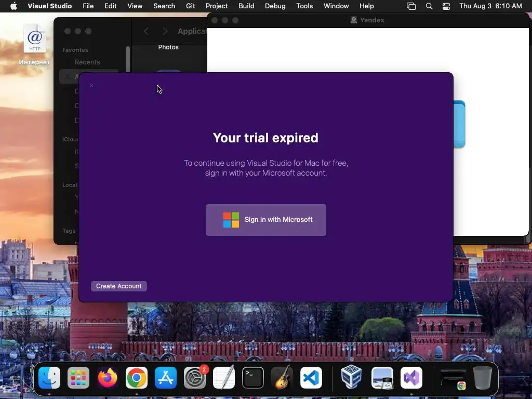This screenshot has width=532, height=399.
Task: Open the File menu
Action: [88, 6]
